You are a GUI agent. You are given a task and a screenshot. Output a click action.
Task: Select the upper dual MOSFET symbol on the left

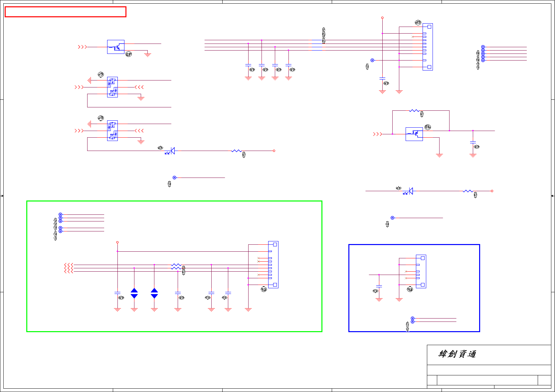(112, 87)
